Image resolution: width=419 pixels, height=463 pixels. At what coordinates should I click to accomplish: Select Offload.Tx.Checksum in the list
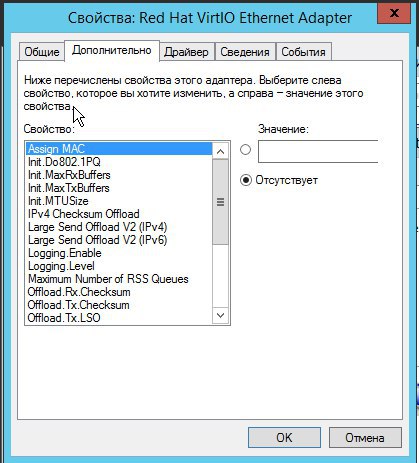pyautogui.click(x=119, y=305)
